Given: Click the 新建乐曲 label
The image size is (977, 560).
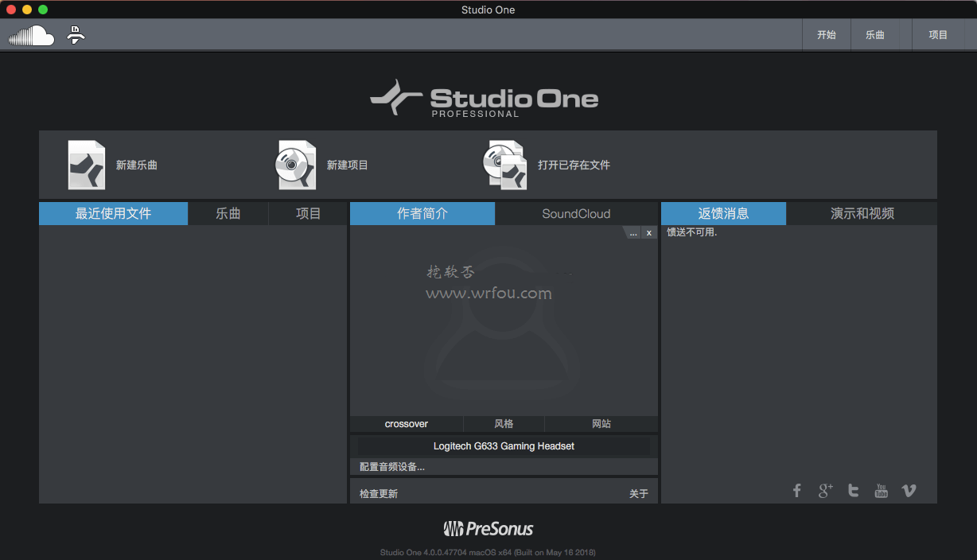Looking at the screenshot, I should point(137,165).
